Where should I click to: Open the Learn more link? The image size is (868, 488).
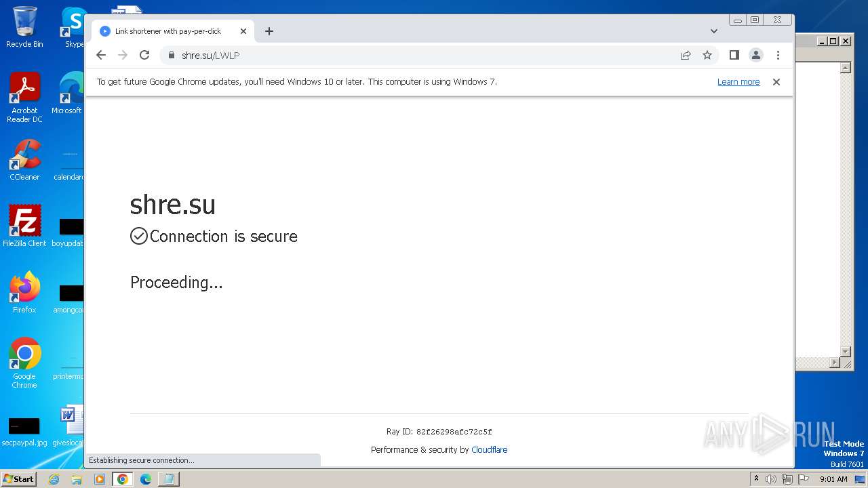[738, 82]
